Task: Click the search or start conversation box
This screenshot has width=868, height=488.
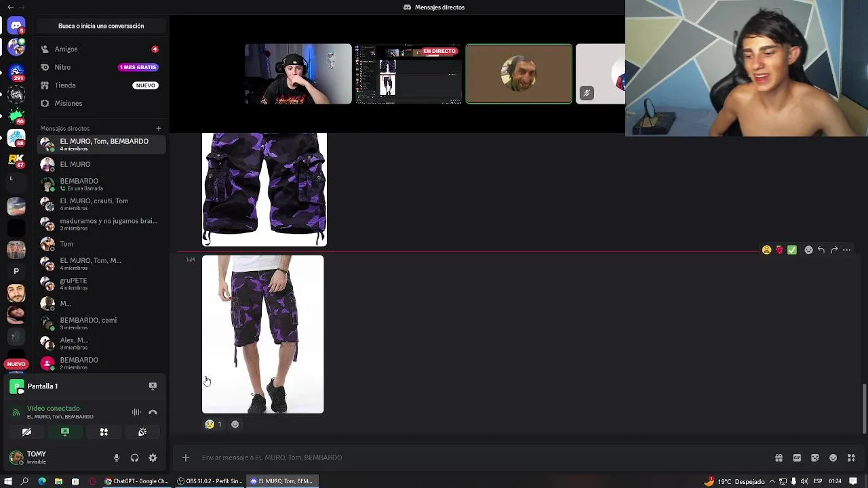Action: pos(101,26)
